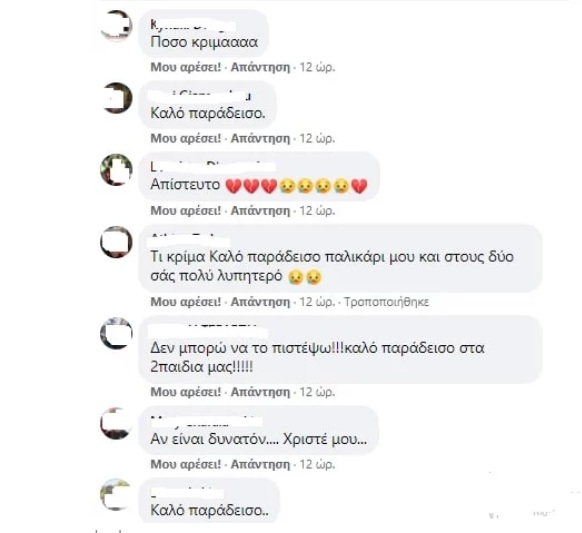Screen dimensions: 582x533
Task: Open the green avatar beside 'Απίστευτο'
Action: 117,169
